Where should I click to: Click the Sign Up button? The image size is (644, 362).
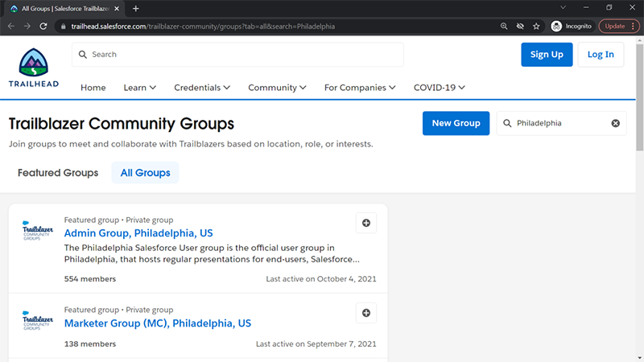pos(547,54)
